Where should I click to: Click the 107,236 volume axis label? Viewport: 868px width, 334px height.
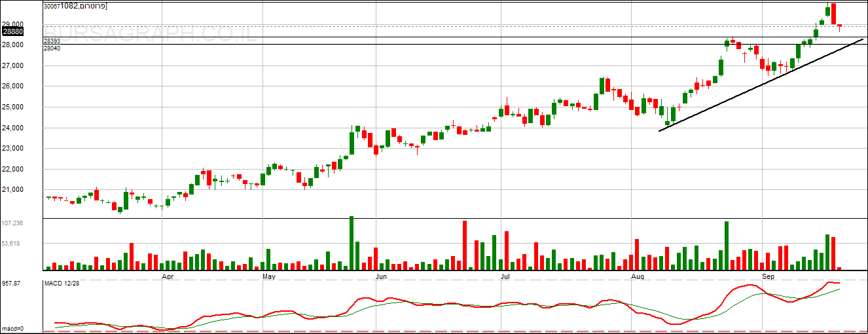12,223
